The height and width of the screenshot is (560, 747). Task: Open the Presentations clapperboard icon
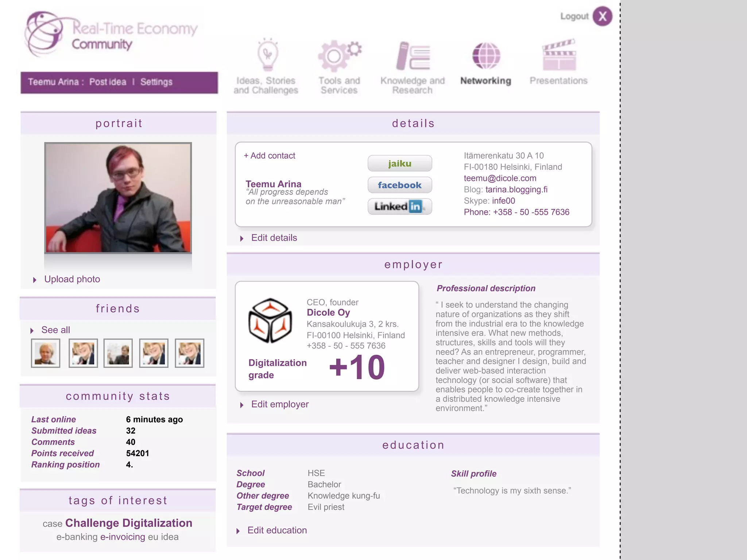click(559, 55)
